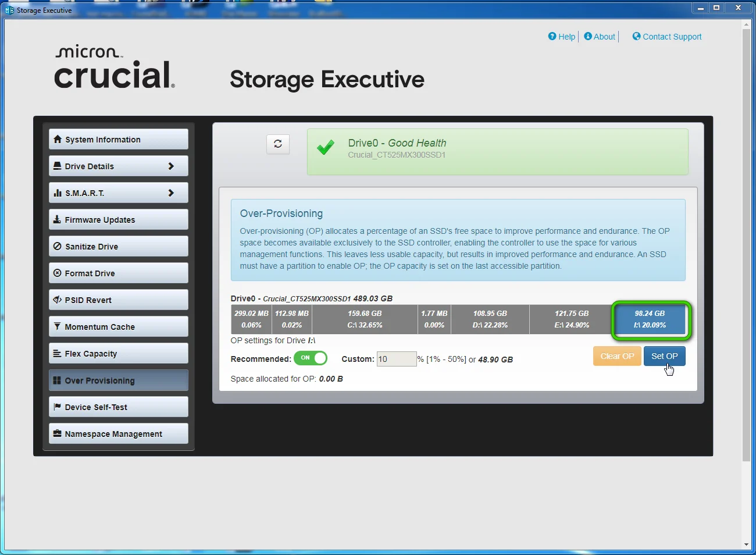Screen dimensions: 756x555
Task: Click the System Information home icon
Action: (x=58, y=140)
